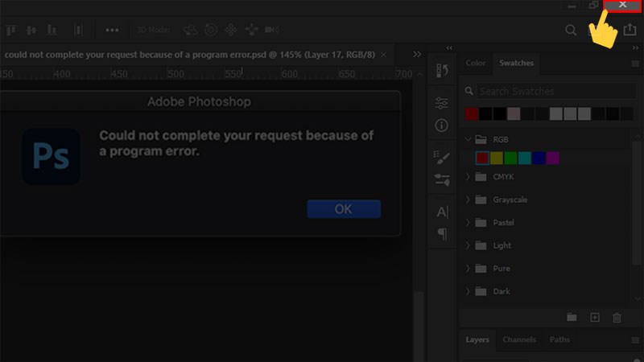Select the 3D rotate object icon
The image size is (644, 362).
(x=191, y=30)
